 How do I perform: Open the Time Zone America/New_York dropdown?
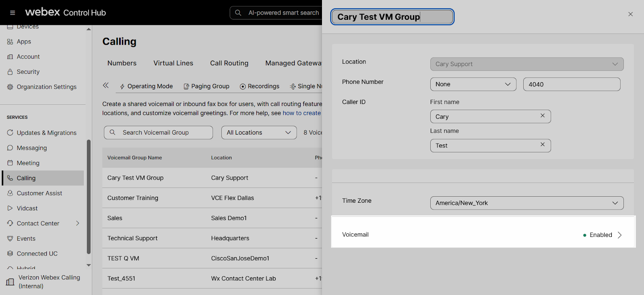click(527, 203)
